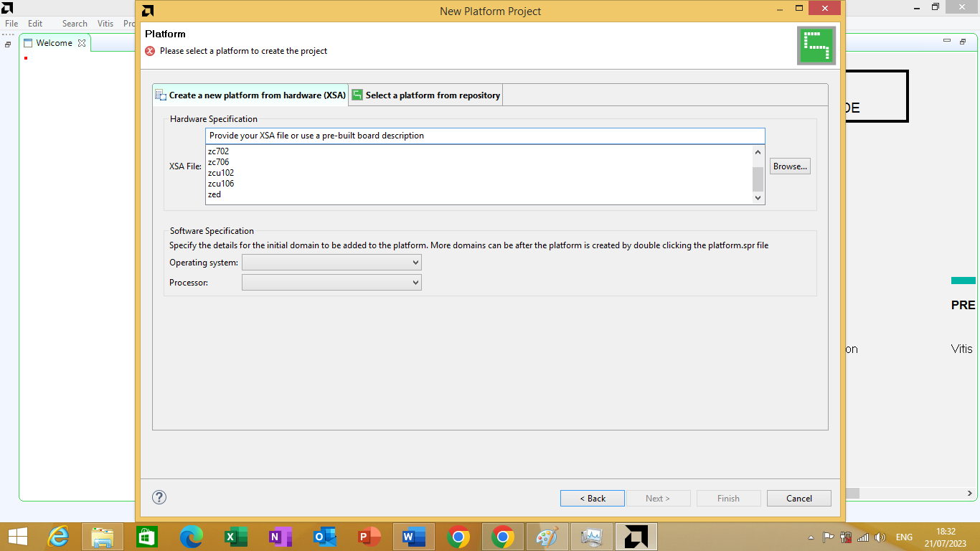Select zcu106 in the board list
The width and height of the screenshot is (980, 551).
point(221,184)
